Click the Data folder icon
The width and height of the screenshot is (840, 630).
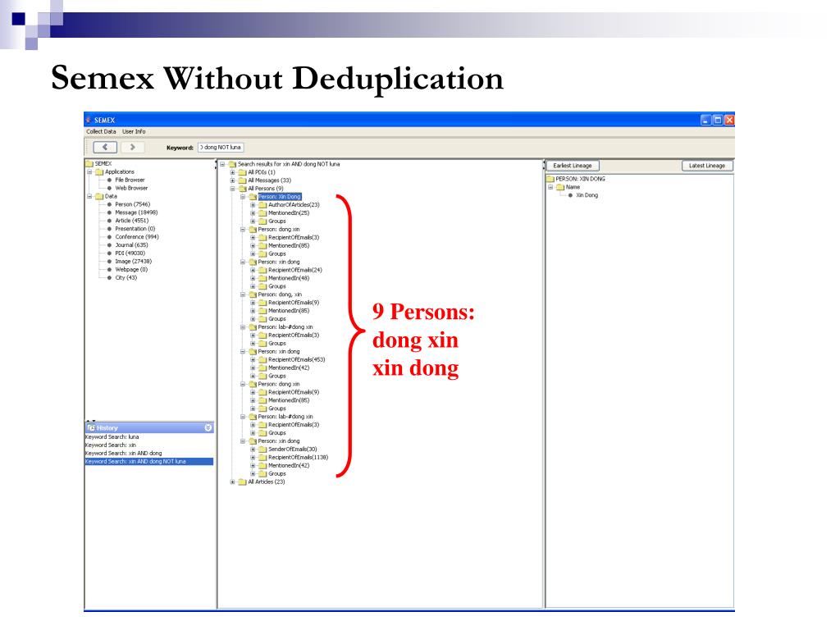(99, 197)
